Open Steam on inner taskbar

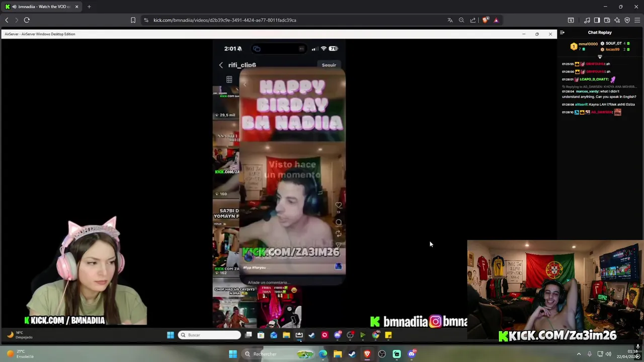coord(312,335)
